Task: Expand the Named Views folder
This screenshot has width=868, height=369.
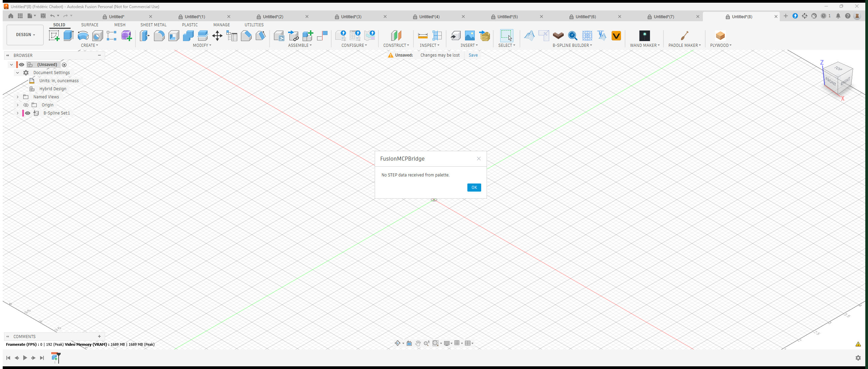Action: (x=18, y=97)
